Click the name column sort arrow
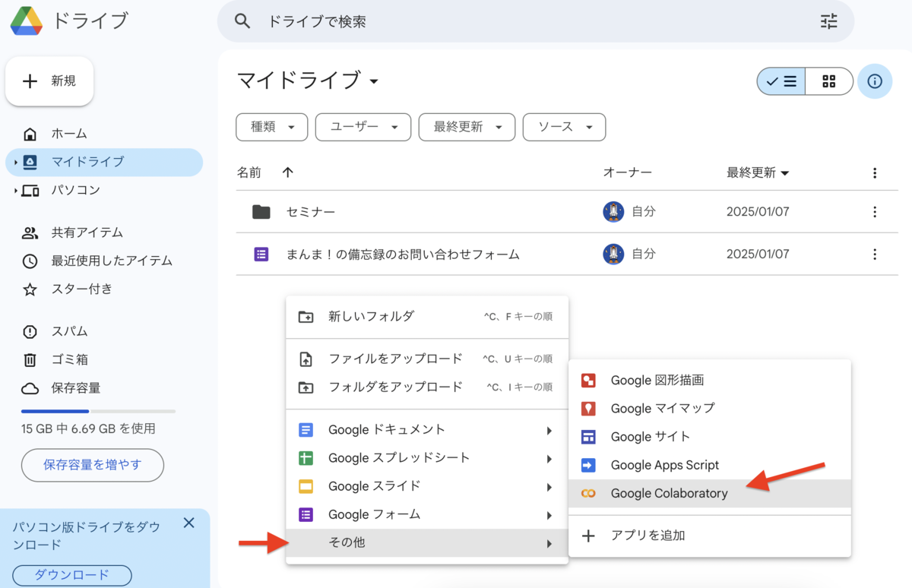 tap(287, 172)
